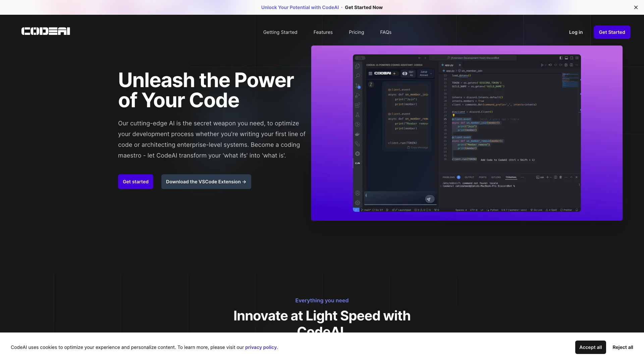The image size is (644, 362).
Task: Click the lightbulb code action icon on line 24
Action: pyautogui.click(x=453, y=115)
